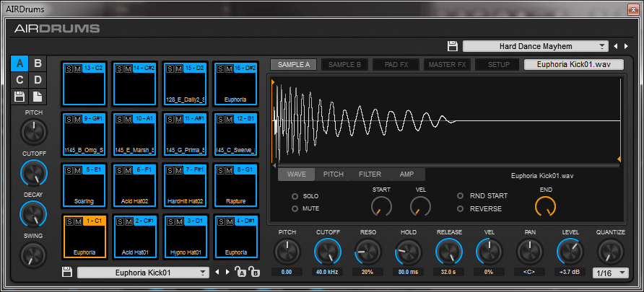Viewport: 644px width, 292px height.
Task: Mute pad 6 - F1 Acid Hat02
Action: click(126, 169)
